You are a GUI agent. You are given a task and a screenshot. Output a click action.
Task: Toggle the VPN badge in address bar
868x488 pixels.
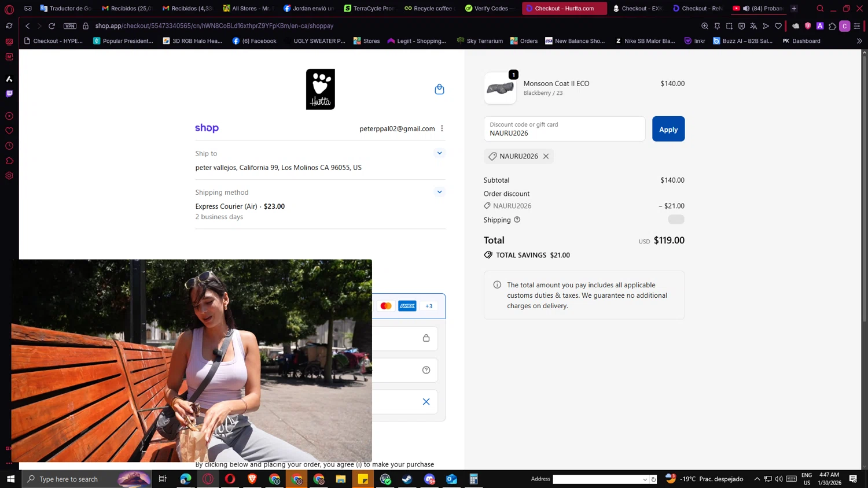pyautogui.click(x=70, y=26)
